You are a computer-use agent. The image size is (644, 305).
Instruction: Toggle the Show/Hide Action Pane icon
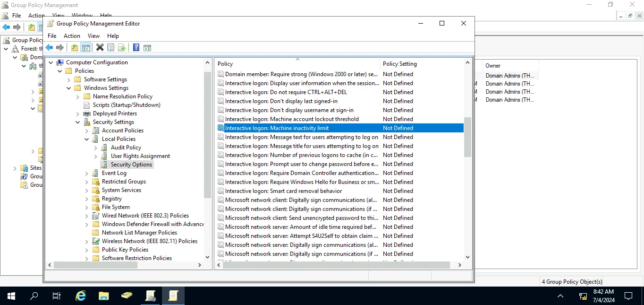pyautogui.click(x=147, y=47)
